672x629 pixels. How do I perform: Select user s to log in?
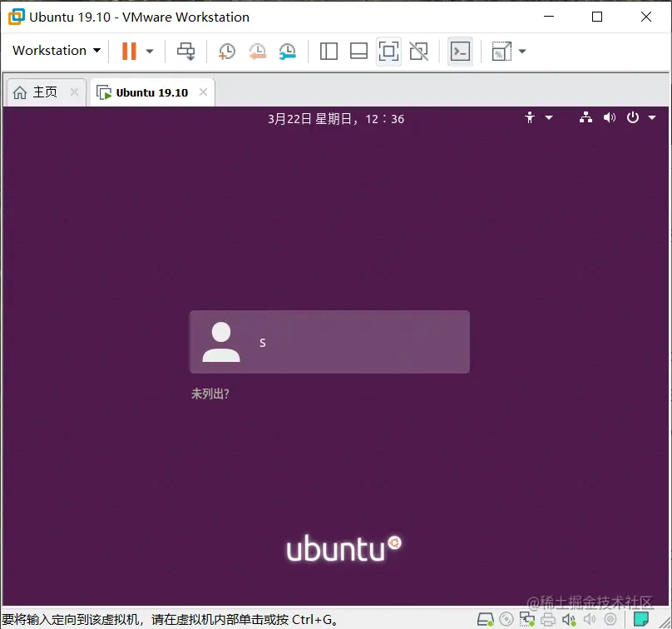[329, 341]
